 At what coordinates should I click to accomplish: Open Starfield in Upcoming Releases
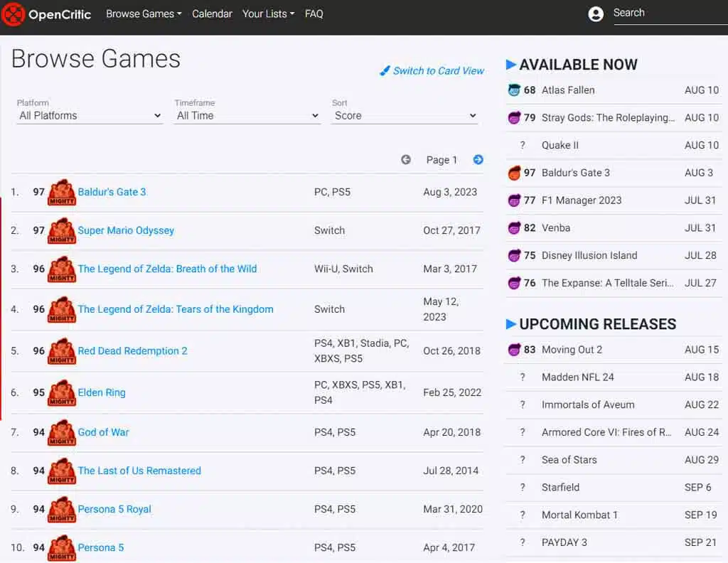(x=560, y=488)
